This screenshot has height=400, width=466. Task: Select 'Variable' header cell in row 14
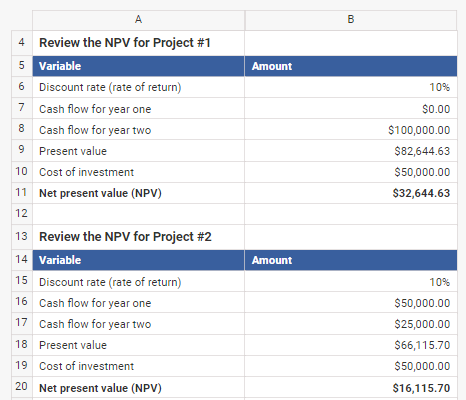(x=138, y=260)
